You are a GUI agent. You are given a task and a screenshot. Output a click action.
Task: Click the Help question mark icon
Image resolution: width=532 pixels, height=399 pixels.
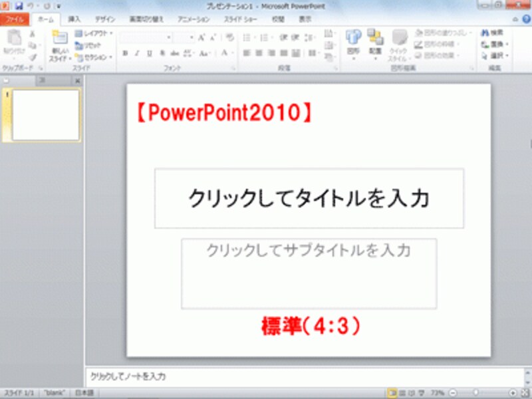pyautogui.click(x=527, y=19)
